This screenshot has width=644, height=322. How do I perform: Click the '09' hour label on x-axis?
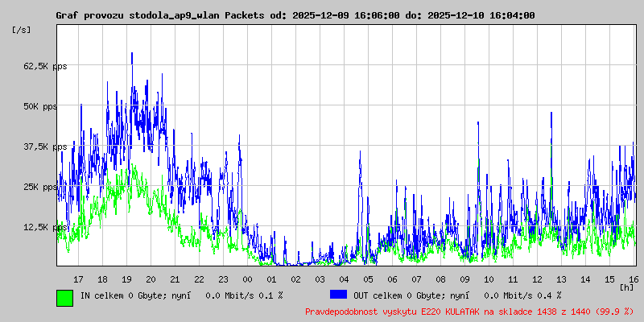(x=465, y=279)
